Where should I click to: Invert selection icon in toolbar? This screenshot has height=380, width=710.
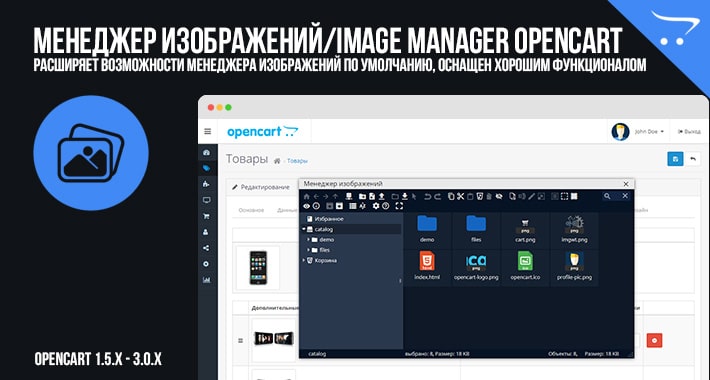pyautogui.click(x=574, y=196)
